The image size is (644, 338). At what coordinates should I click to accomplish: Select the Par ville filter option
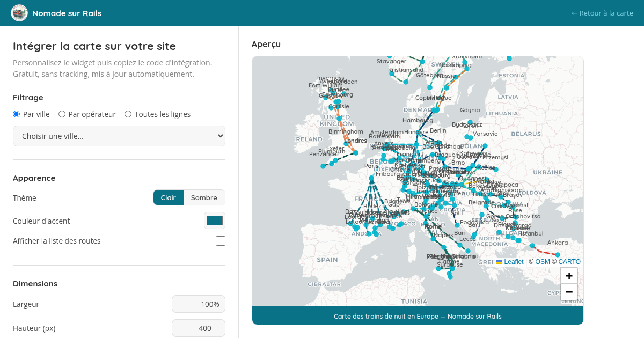click(x=17, y=114)
